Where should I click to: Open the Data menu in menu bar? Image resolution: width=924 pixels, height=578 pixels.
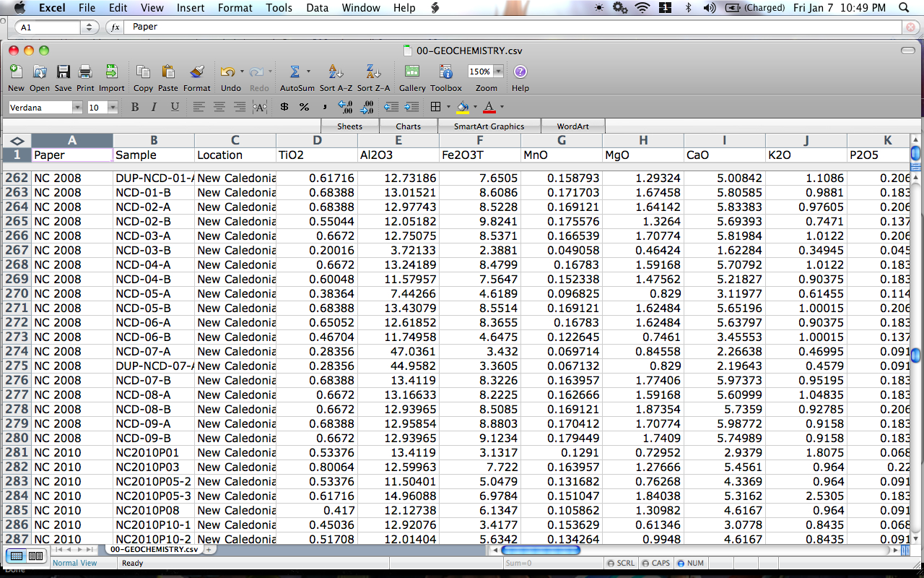317,8
